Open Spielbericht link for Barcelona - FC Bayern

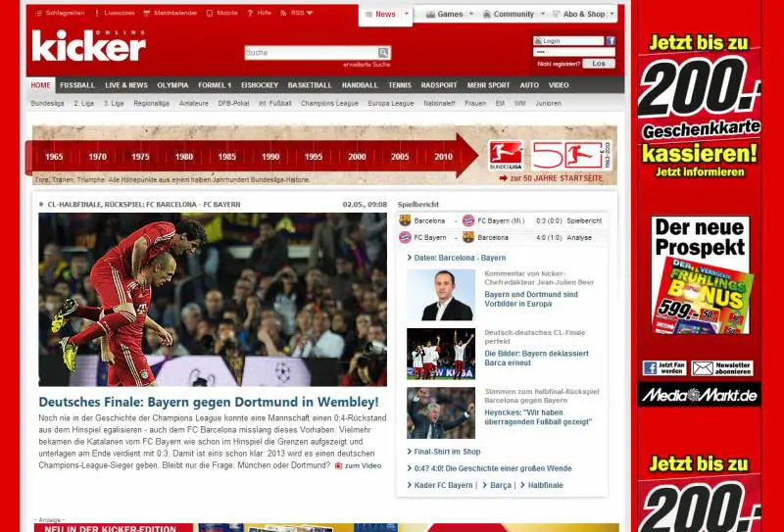click(584, 220)
